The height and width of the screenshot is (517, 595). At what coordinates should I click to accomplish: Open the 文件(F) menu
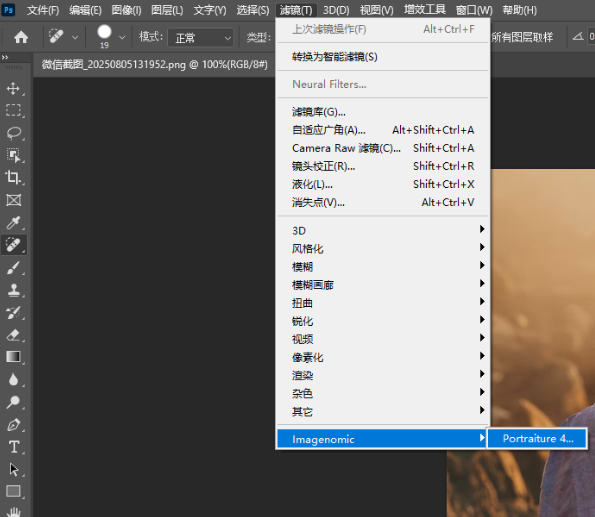coord(43,10)
